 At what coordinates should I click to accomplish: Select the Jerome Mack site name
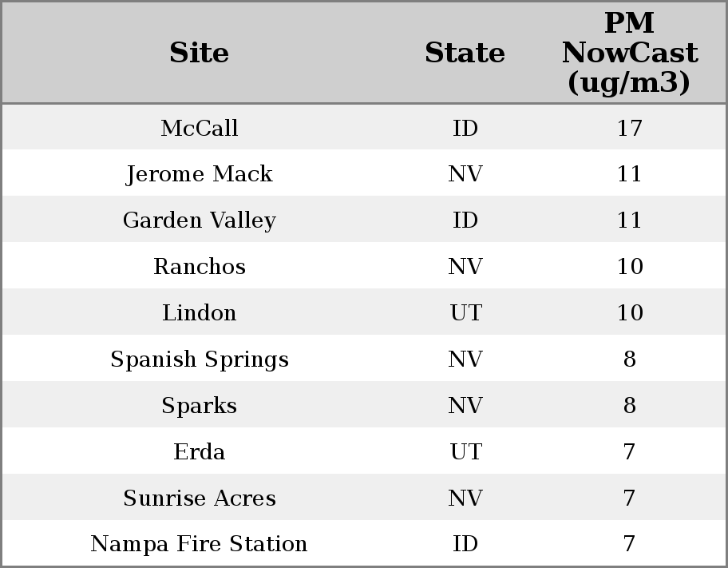(x=200, y=174)
